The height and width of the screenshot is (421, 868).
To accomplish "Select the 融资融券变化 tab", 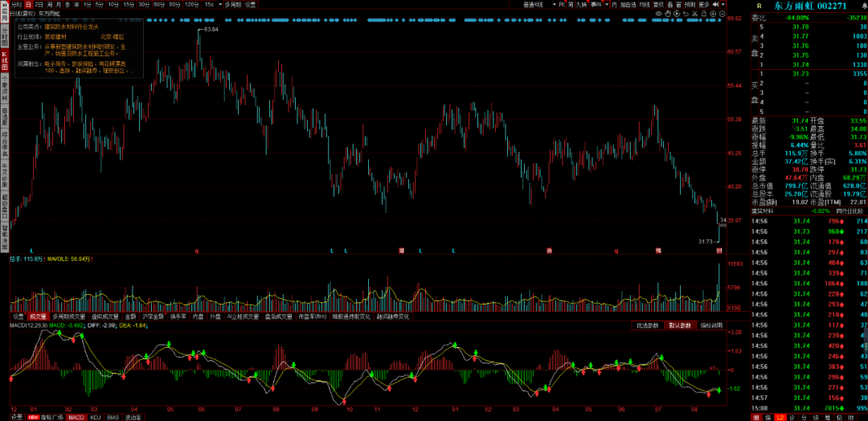I will (393, 317).
